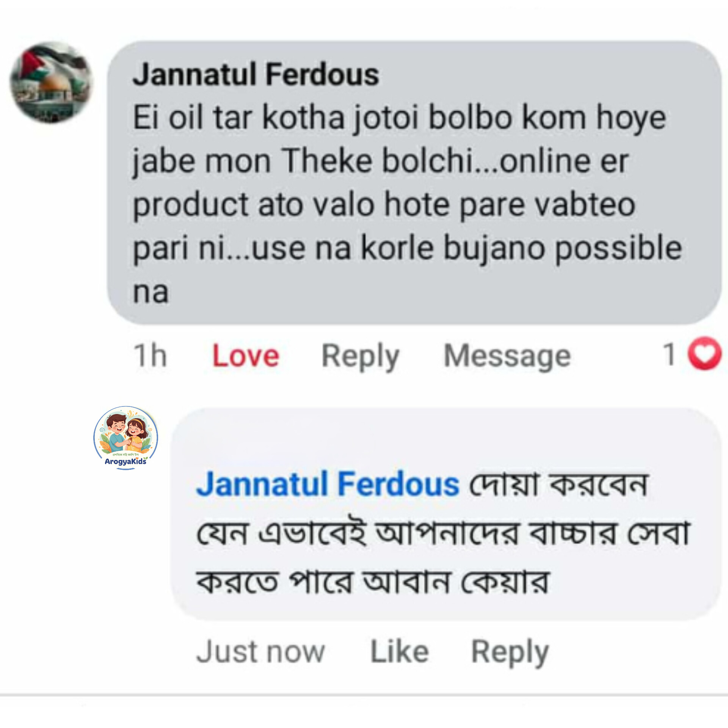The height and width of the screenshot is (728, 728).
Task: Click the Bengali words "দোয়া করবেন"
Action: [559, 485]
